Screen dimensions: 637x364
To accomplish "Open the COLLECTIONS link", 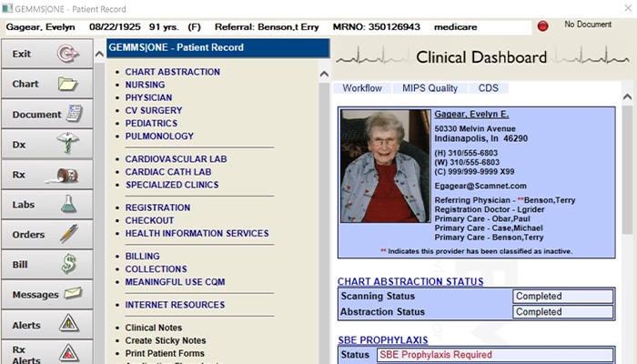I will (x=156, y=269).
